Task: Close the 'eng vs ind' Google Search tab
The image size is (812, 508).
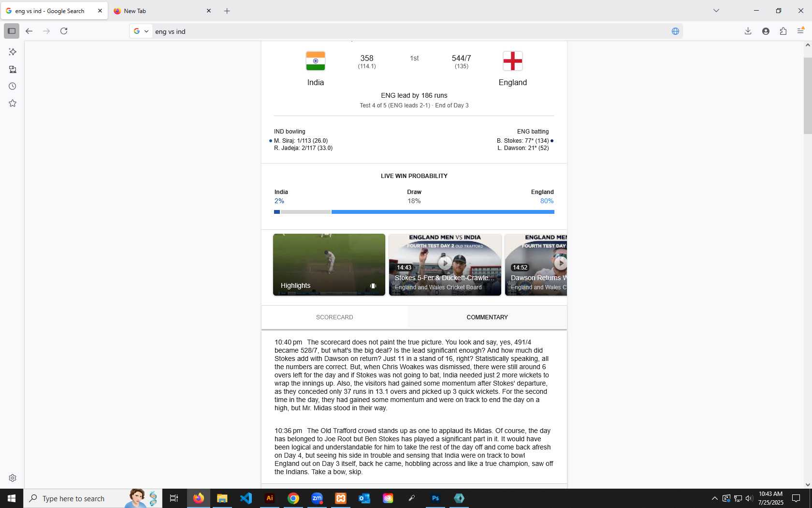Action: [100, 11]
